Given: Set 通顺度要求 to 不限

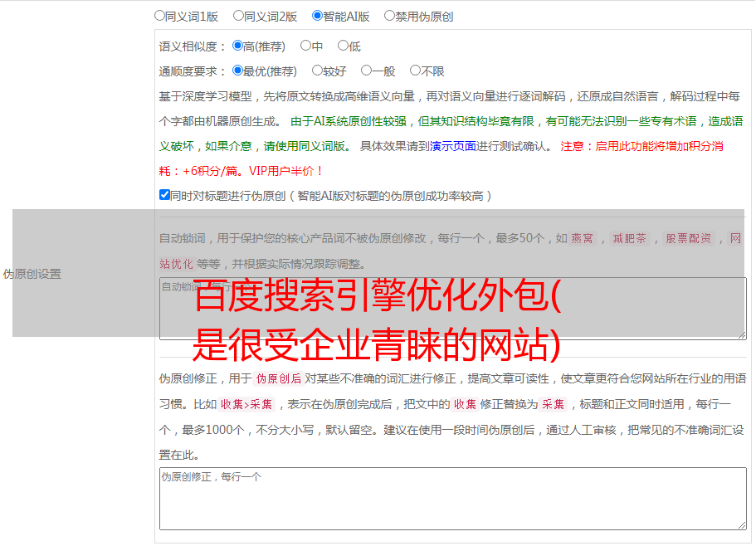Looking at the screenshot, I should [415, 71].
